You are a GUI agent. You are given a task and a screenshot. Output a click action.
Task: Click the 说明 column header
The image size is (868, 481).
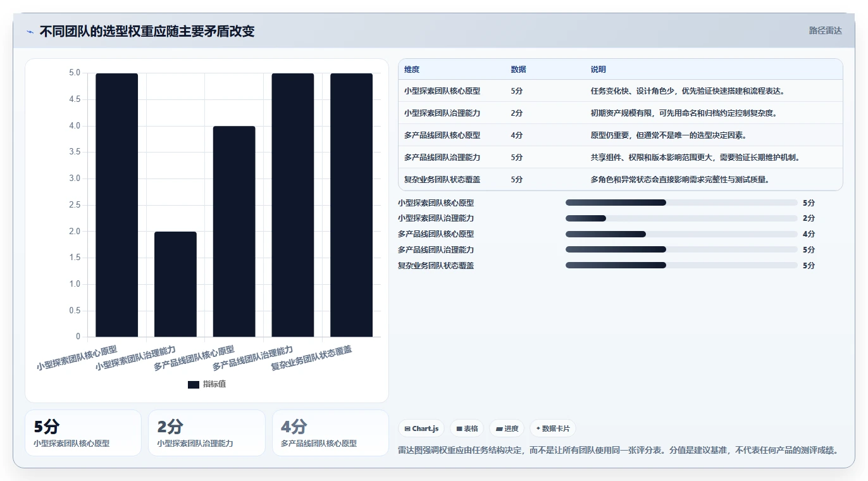click(598, 69)
